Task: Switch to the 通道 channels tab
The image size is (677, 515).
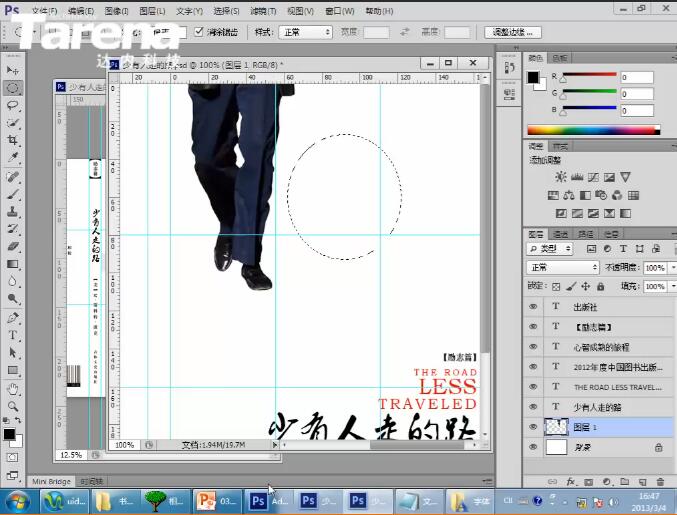Action: pyautogui.click(x=560, y=234)
